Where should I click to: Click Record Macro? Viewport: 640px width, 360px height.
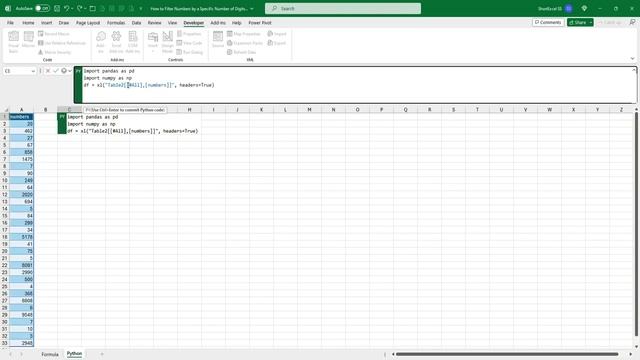click(54, 34)
